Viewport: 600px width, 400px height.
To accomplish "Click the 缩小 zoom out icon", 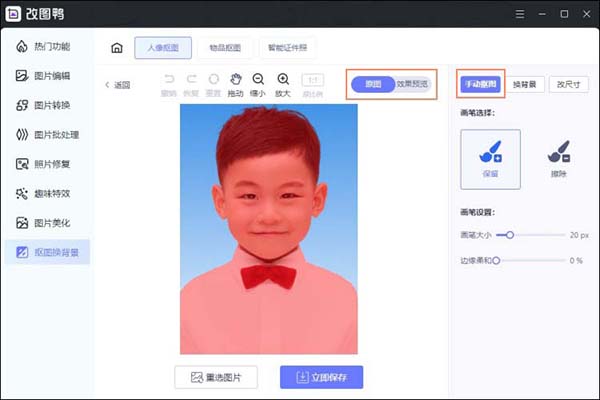I will [259, 80].
